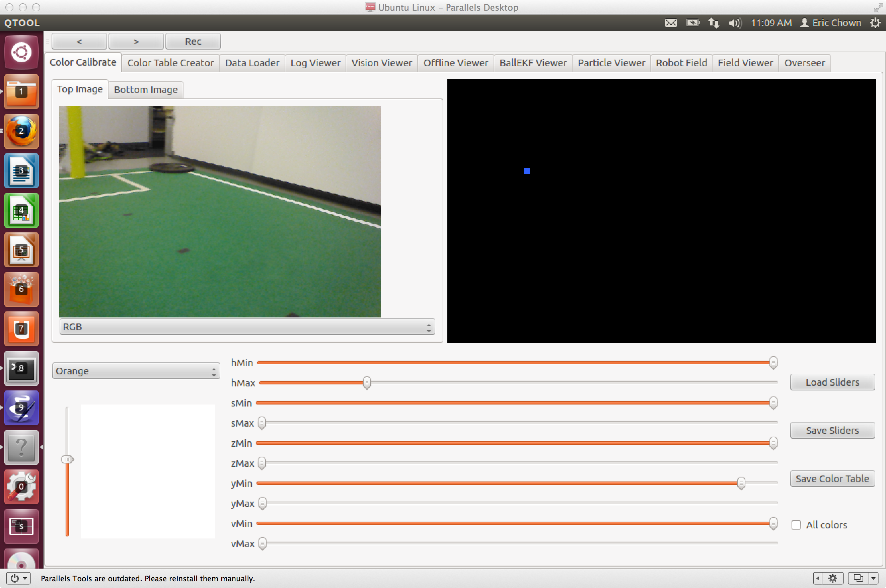Select the RGB dropdown option
The width and height of the screenshot is (886, 588).
click(x=246, y=327)
